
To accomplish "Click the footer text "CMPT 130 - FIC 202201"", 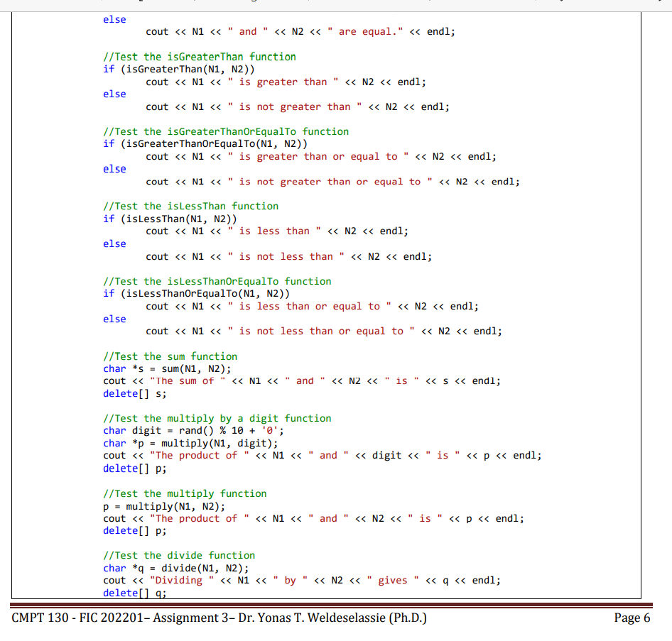I will [x=77, y=618].
